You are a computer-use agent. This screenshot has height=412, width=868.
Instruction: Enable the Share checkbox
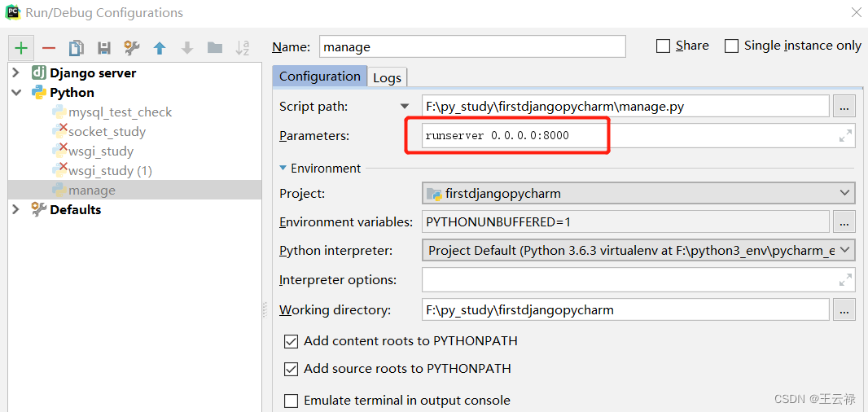click(x=663, y=46)
